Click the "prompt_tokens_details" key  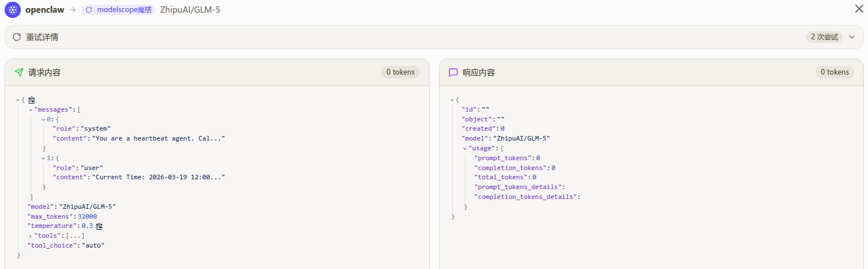[517, 187]
